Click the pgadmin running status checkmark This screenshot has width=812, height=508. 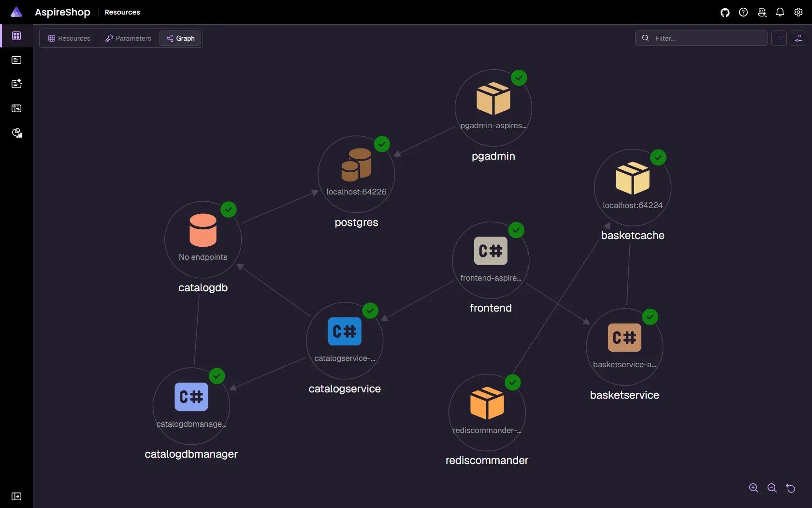click(x=519, y=77)
